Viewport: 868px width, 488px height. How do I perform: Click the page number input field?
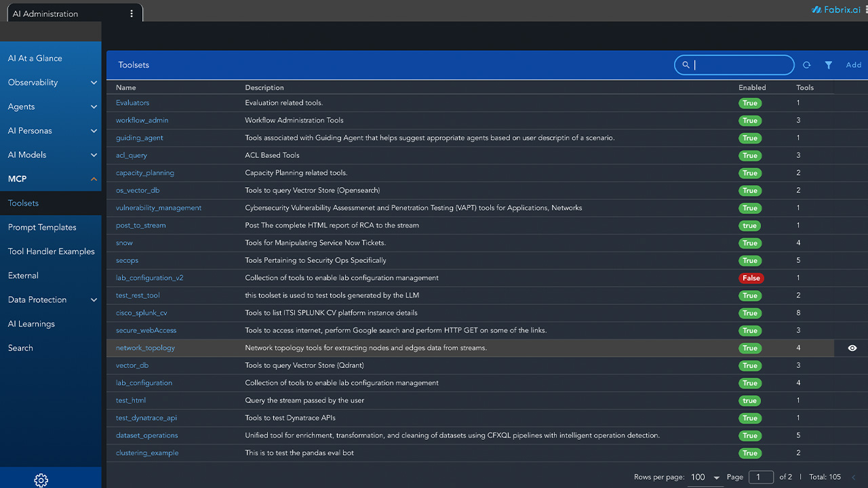pos(760,477)
